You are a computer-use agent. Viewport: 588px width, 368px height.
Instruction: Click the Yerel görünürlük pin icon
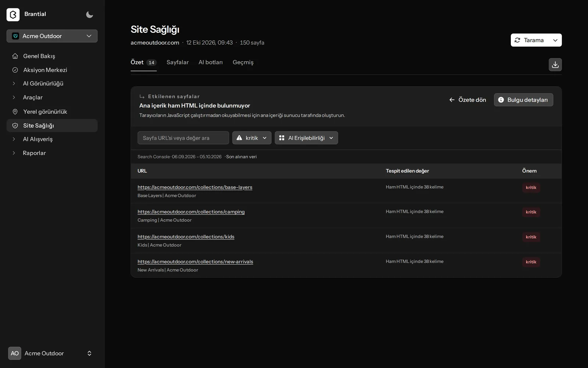15,112
